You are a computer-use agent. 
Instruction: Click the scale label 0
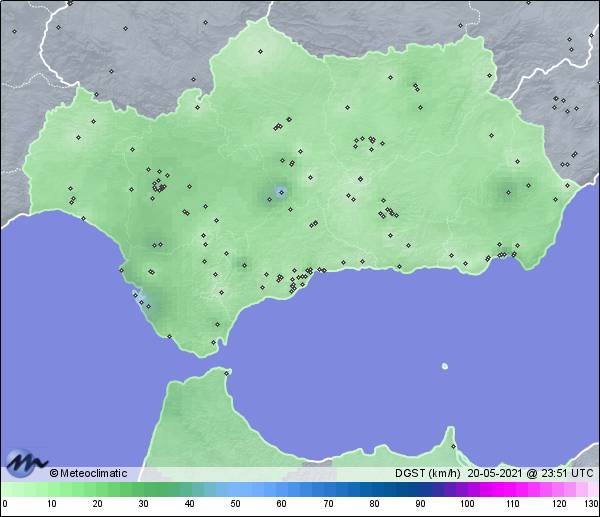[x=5, y=504]
